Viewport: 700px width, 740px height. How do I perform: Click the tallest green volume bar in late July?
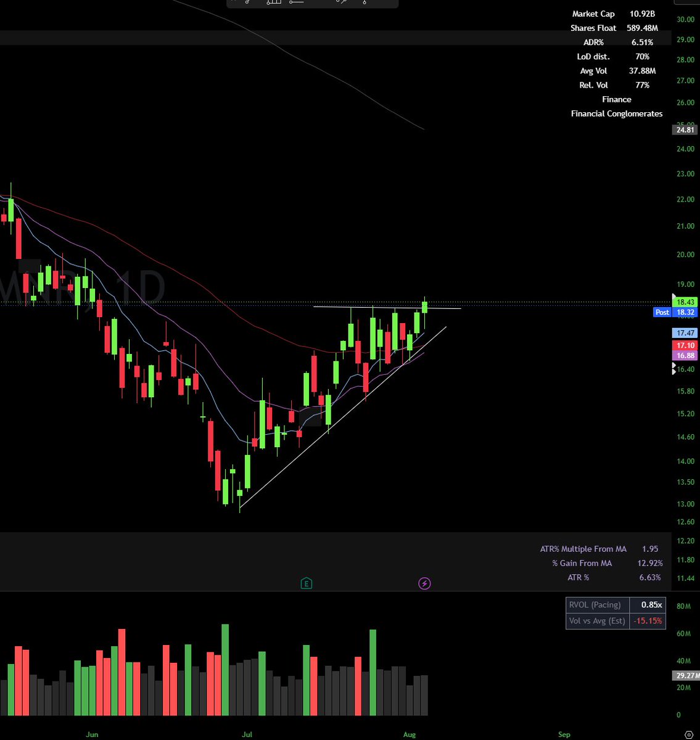click(373, 672)
